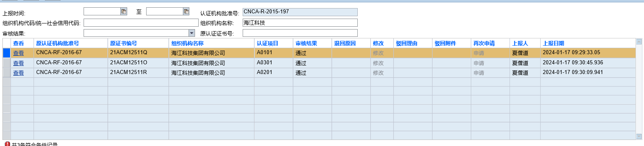Click 通过 result in row A0101
The width and height of the screenshot is (644, 146).
[x=301, y=53]
